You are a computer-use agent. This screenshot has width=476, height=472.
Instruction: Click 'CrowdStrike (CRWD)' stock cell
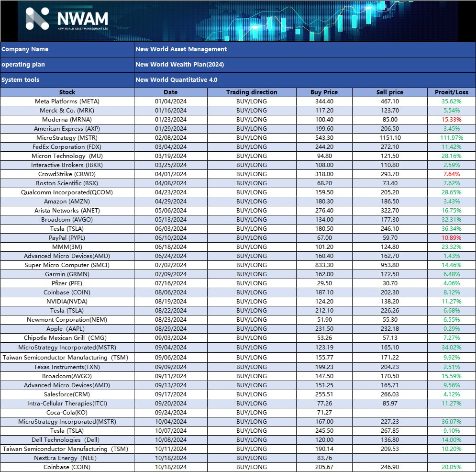pyautogui.click(x=67, y=174)
